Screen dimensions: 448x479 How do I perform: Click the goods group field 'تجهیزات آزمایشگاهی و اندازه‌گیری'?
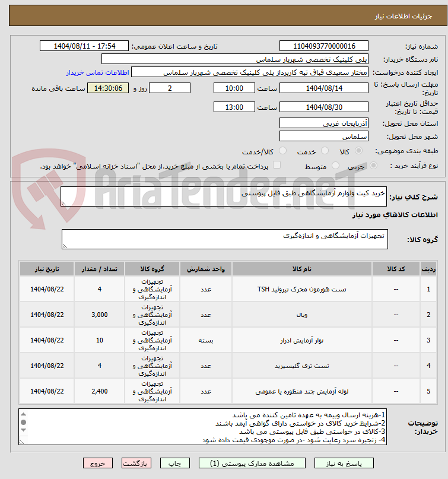point(225,239)
